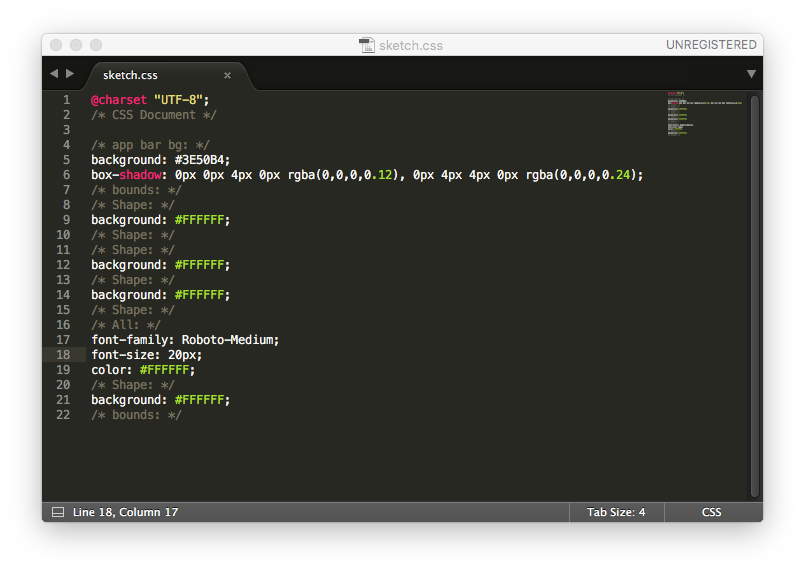Click line number 18 in gutter
The height and width of the screenshot is (572, 805).
click(63, 354)
